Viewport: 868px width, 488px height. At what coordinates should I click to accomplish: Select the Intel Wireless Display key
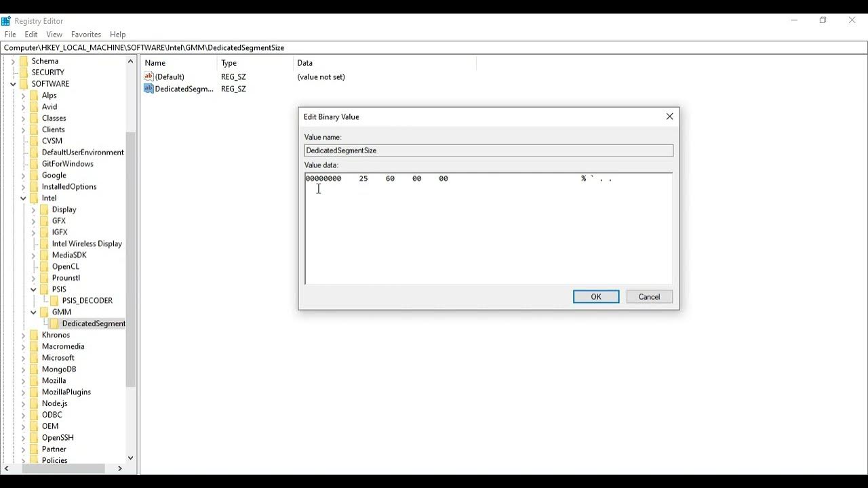click(87, 244)
